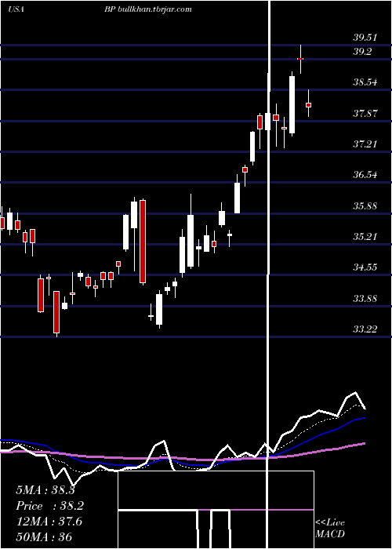Click the BP bullkhan.tbrjar.com title text
The width and height of the screenshot is (392, 549).
point(147,9)
